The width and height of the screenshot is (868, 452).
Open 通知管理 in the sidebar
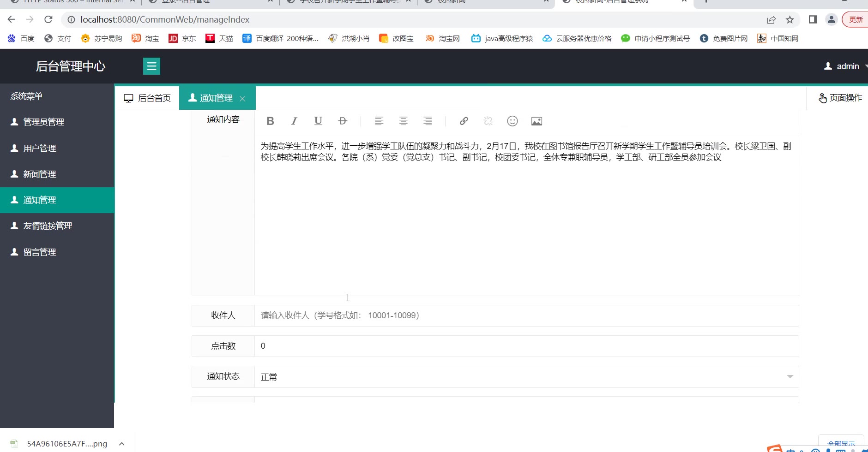click(x=57, y=200)
